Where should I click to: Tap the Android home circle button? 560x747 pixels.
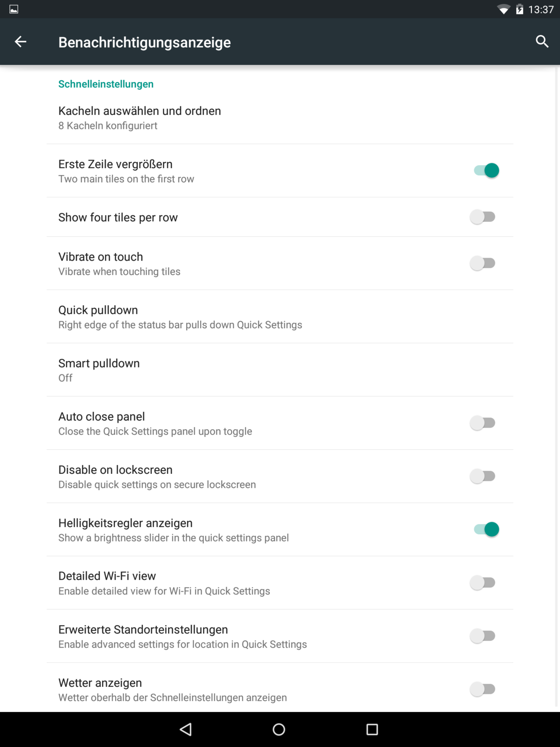279,729
